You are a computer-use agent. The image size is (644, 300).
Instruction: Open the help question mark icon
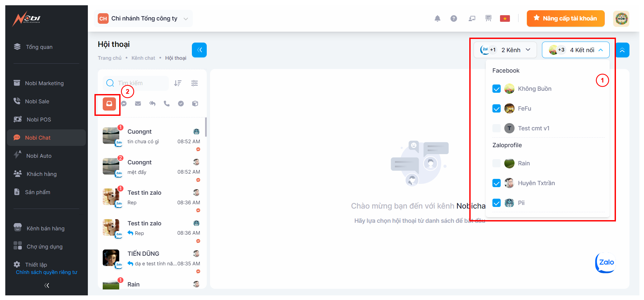pos(454,18)
